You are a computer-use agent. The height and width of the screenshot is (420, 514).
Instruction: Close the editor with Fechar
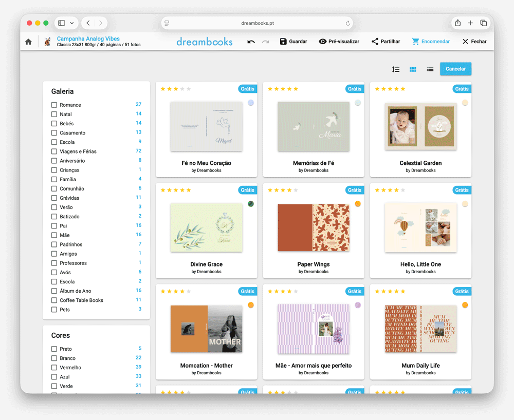click(x=474, y=42)
